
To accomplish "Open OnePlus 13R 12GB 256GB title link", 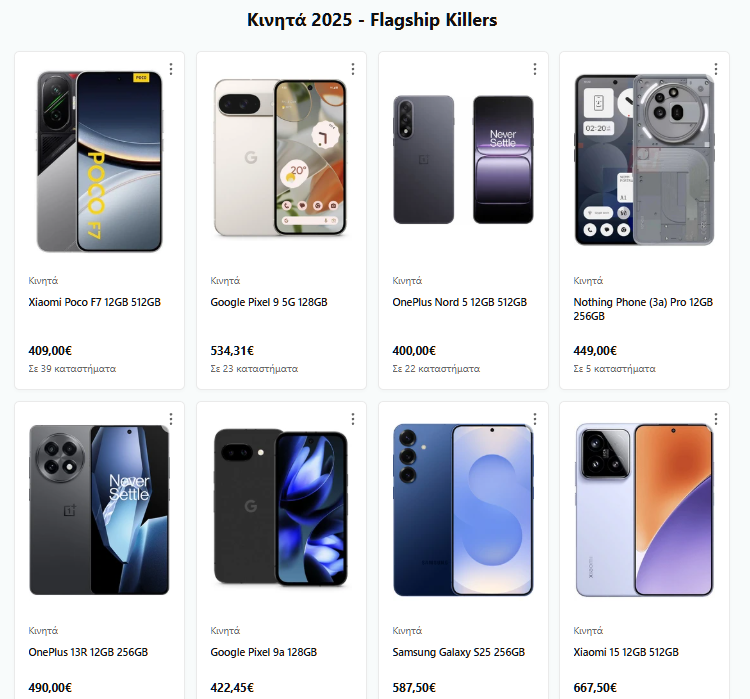I will [88, 652].
